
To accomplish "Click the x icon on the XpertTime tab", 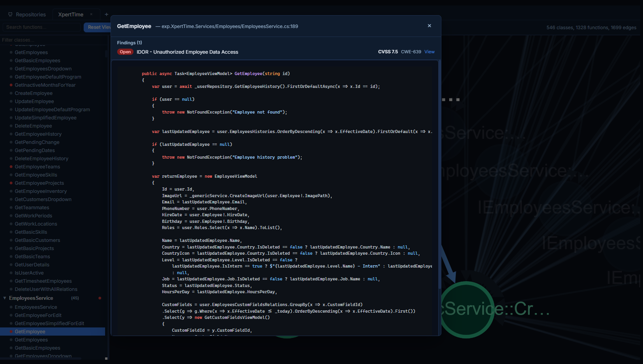I will pos(91,14).
